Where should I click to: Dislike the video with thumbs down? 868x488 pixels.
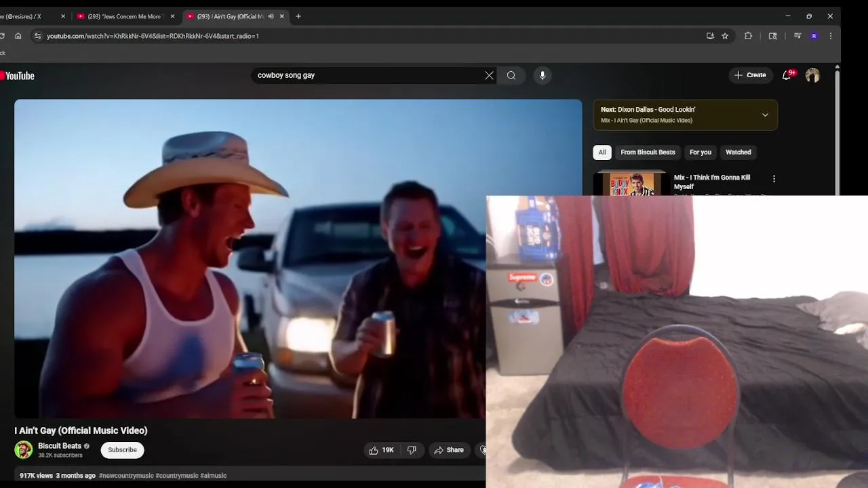pyautogui.click(x=412, y=450)
